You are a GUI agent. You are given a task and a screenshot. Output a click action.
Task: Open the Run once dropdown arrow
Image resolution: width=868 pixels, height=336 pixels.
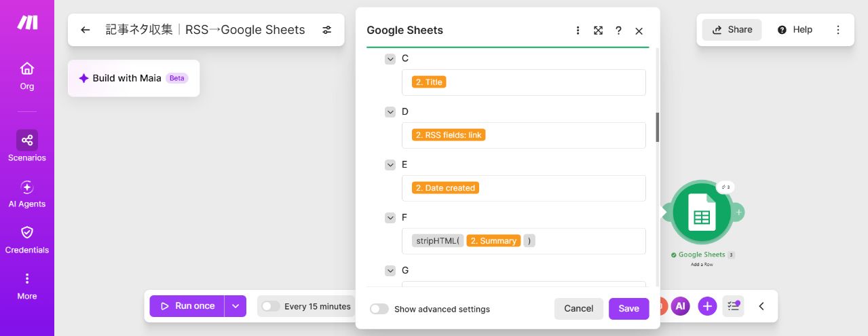(x=235, y=306)
